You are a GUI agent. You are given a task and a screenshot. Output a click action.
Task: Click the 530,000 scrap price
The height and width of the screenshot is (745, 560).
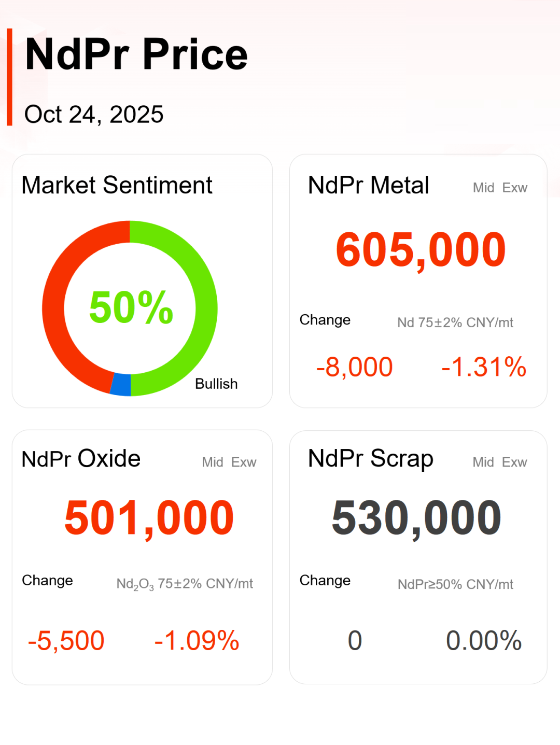point(416,517)
